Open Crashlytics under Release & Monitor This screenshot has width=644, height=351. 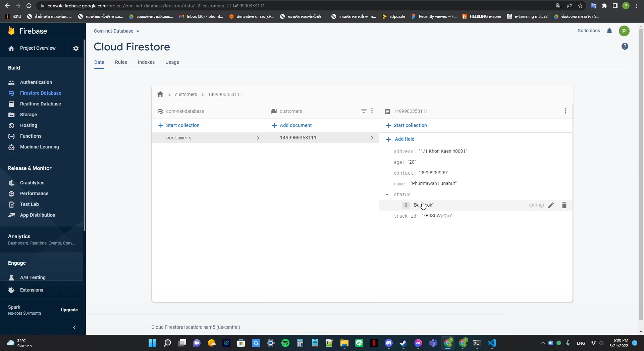point(32,183)
